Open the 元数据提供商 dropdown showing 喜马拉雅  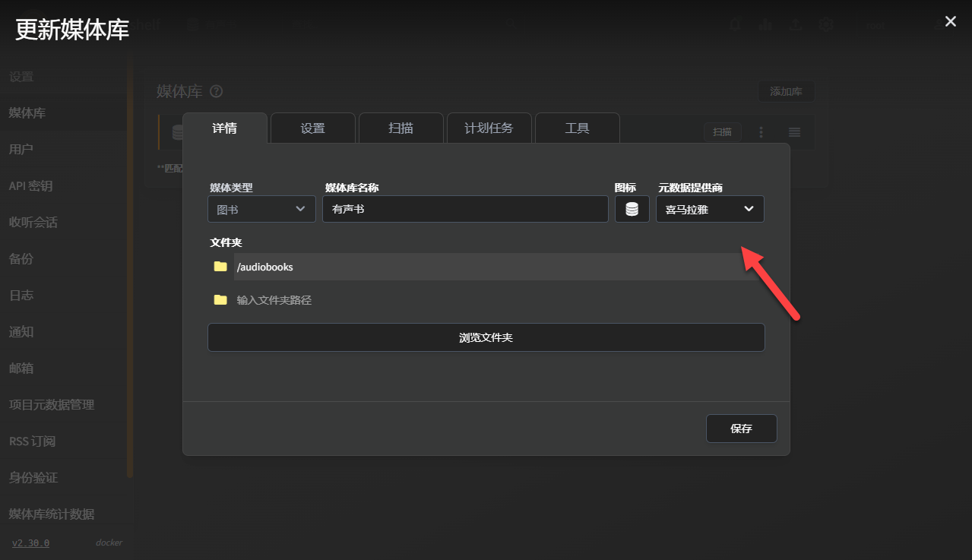[709, 208]
